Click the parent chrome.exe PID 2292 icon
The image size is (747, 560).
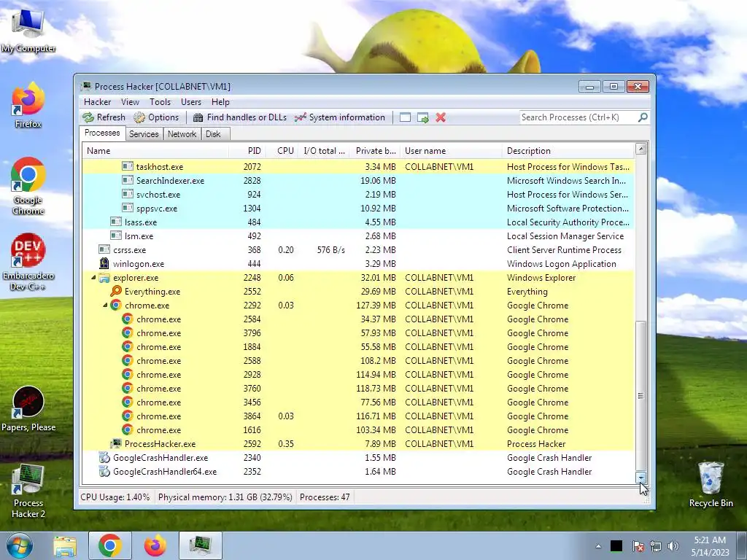(116, 306)
